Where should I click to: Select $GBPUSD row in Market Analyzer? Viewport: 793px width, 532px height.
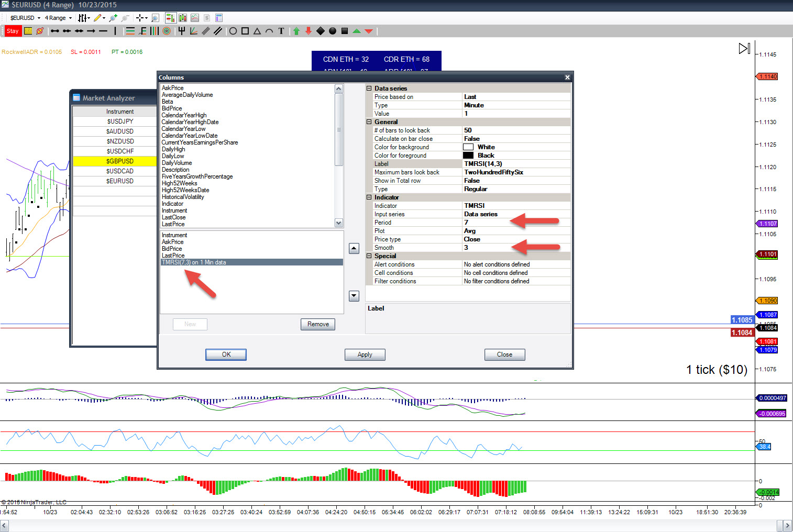click(x=114, y=161)
